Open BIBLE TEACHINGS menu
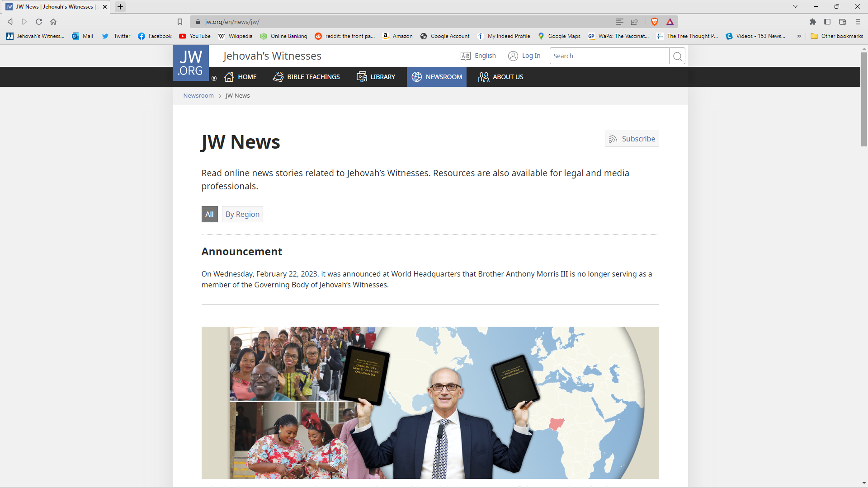The image size is (868, 488). pos(307,77)
